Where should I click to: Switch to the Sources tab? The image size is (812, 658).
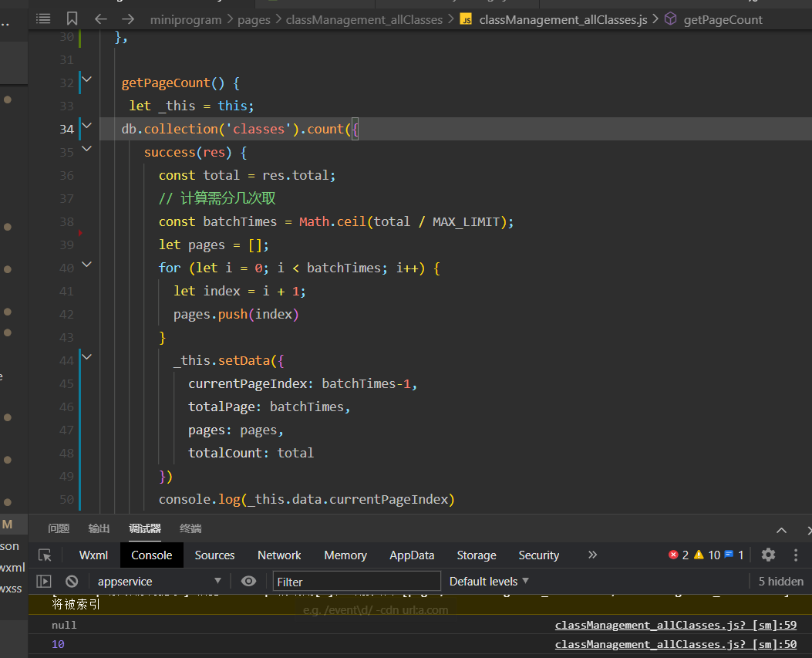[x=214, y=555]
